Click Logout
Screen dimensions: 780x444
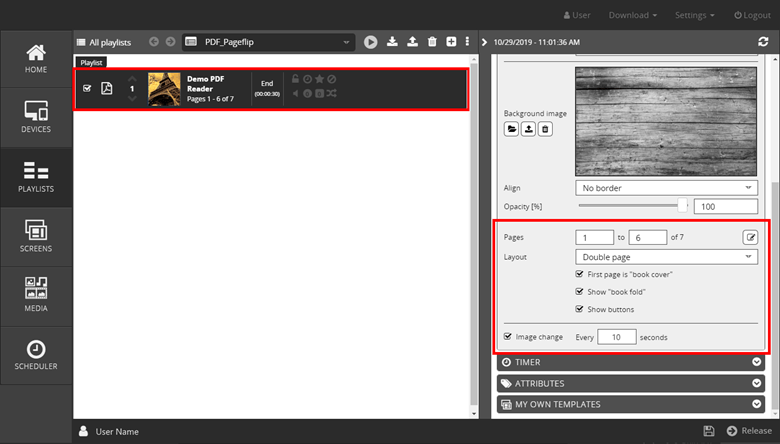[752, 15]
